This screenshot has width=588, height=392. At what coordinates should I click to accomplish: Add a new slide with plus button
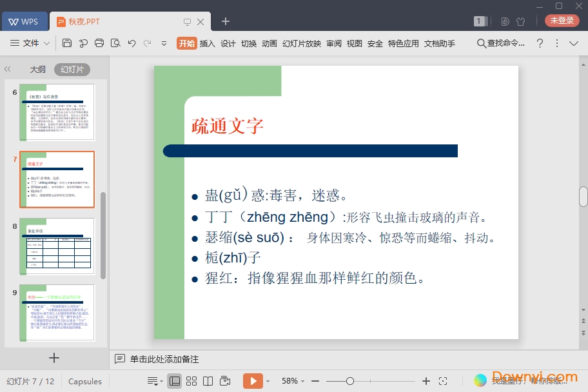tap(54, 358)
